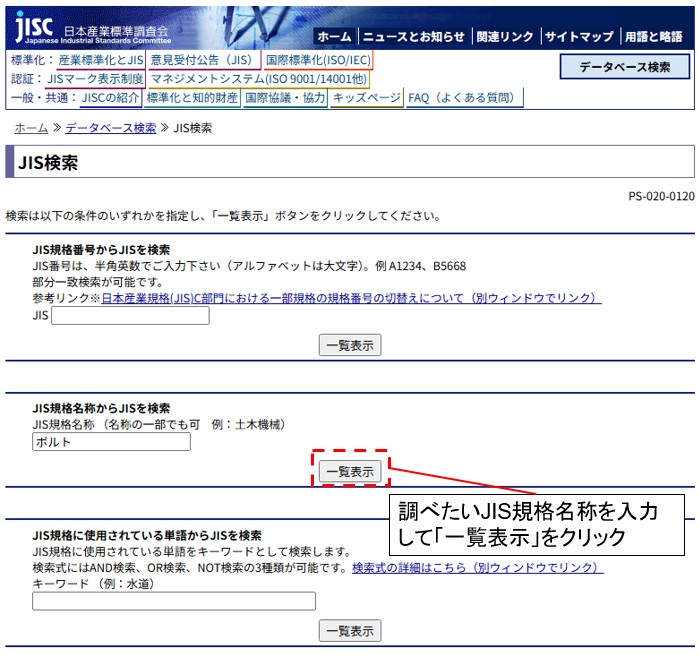Go to 関連リンク in top navigation
This screenshot has height=661, width=699.
[505, 36]
